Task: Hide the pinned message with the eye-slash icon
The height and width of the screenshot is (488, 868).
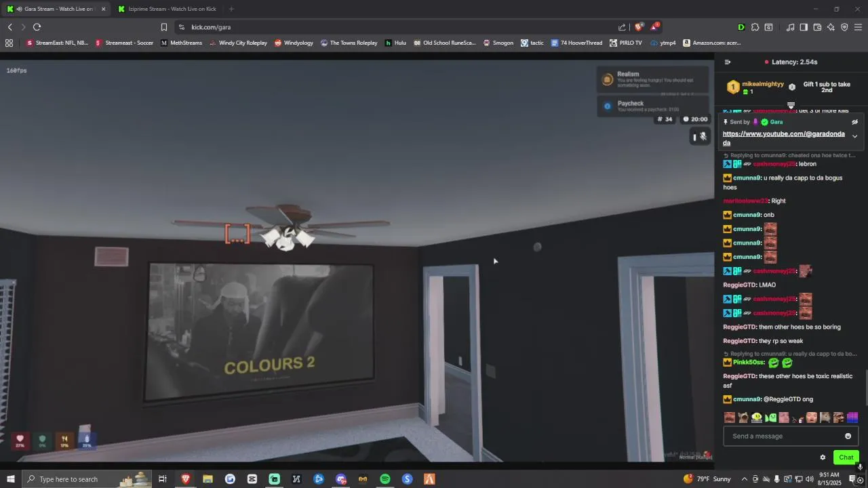Action: [854, 122]
